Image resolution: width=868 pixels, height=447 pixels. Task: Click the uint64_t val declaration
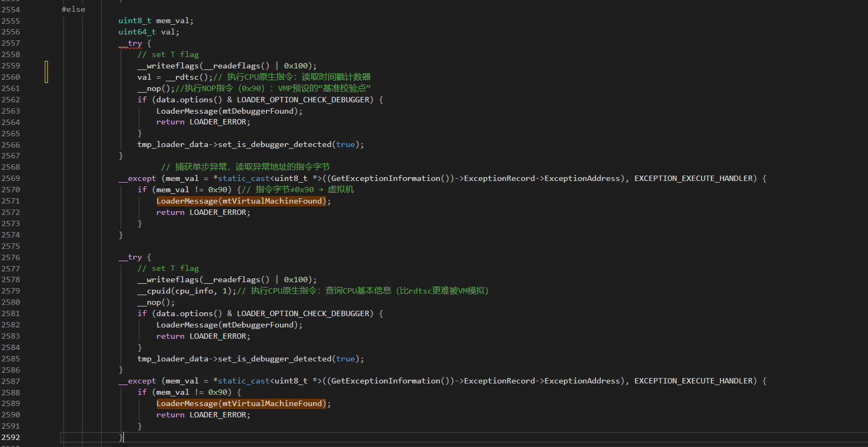149,32
